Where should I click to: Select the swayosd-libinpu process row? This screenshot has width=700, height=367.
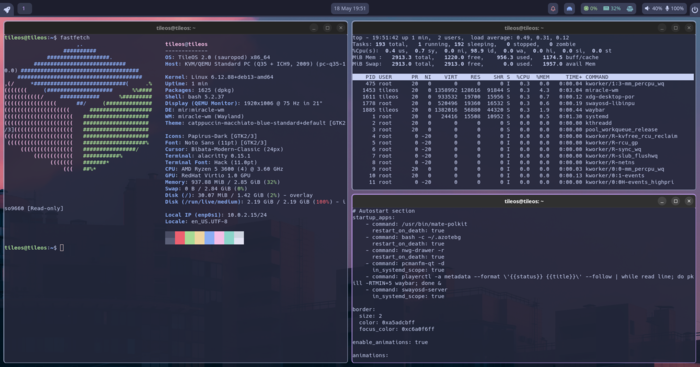coord(523,103)
